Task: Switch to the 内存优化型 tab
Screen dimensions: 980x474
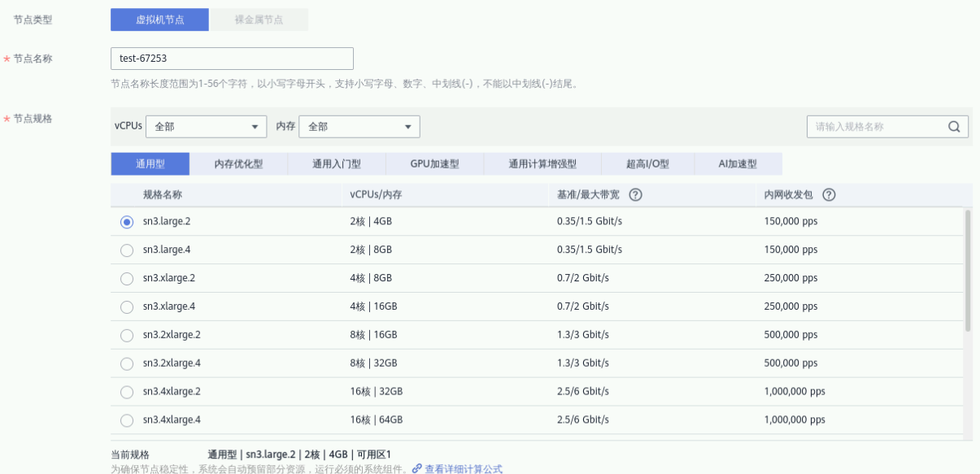Action: coord(238,164)
